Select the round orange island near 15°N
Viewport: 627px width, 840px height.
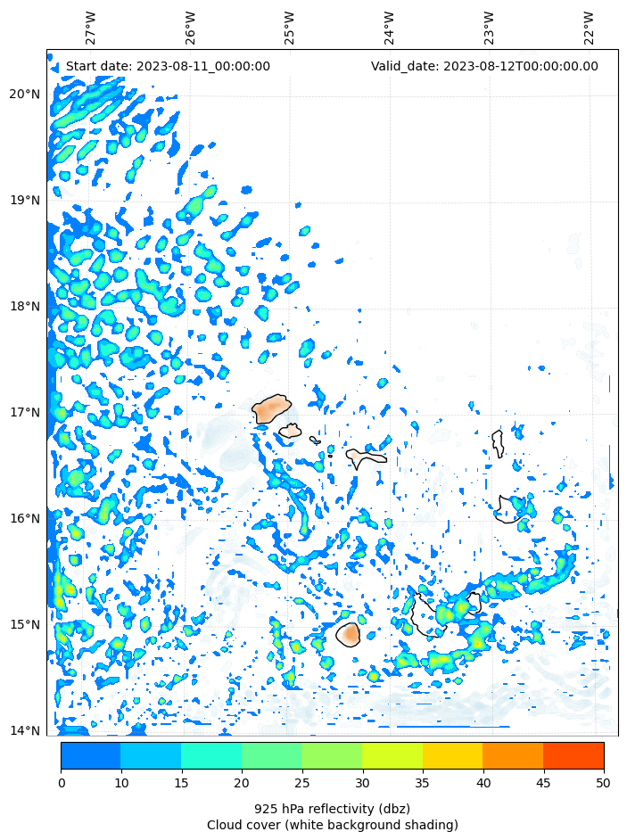(x=348, y=634)
